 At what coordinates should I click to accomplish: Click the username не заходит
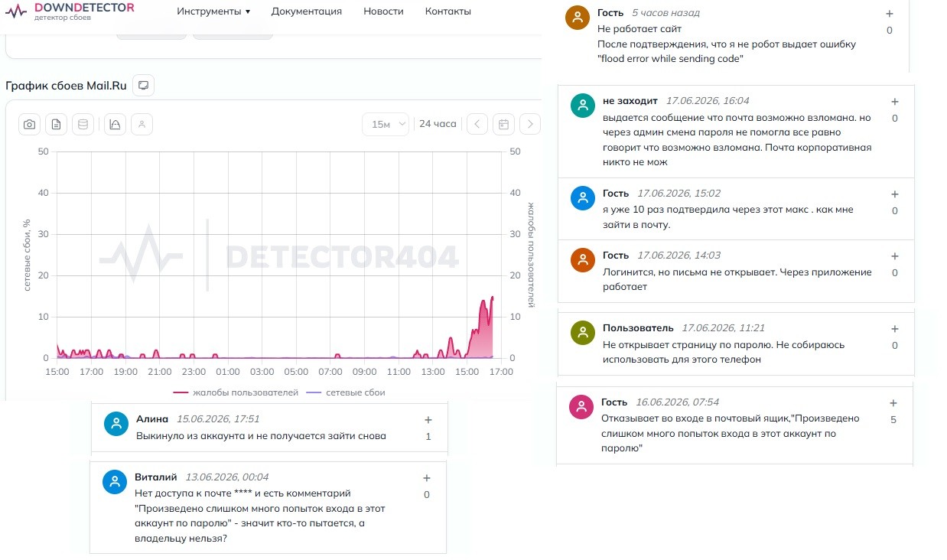tap(630, 101)
